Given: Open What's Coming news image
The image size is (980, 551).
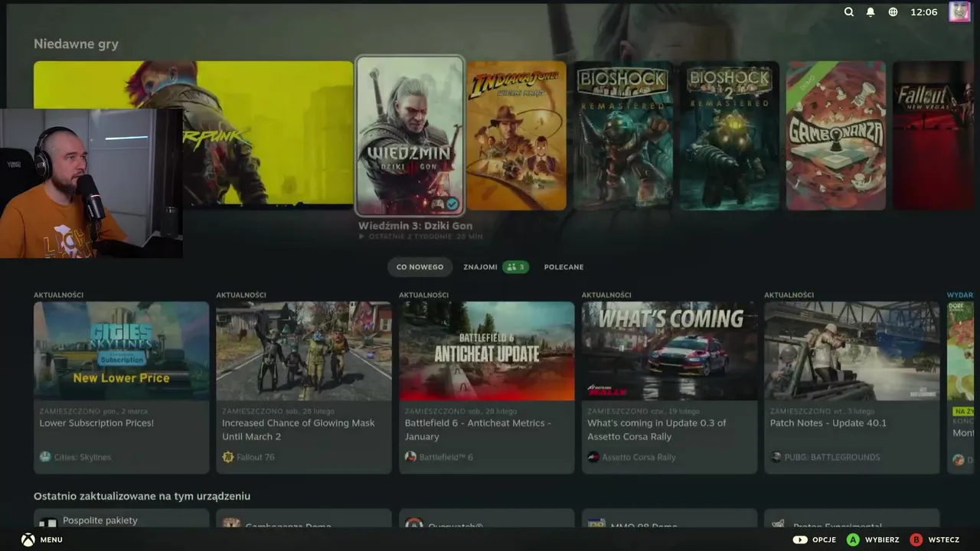Looking at the screenshot, I should 669,350.
